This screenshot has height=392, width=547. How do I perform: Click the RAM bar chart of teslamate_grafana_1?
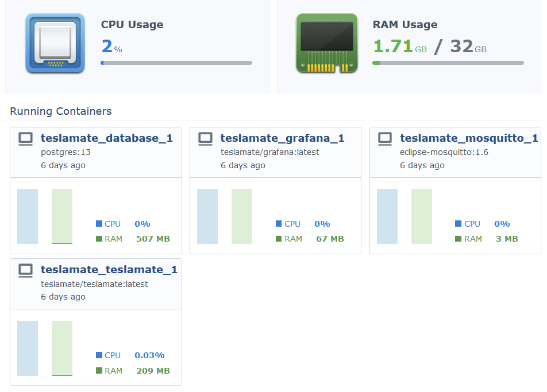(242, 216)
